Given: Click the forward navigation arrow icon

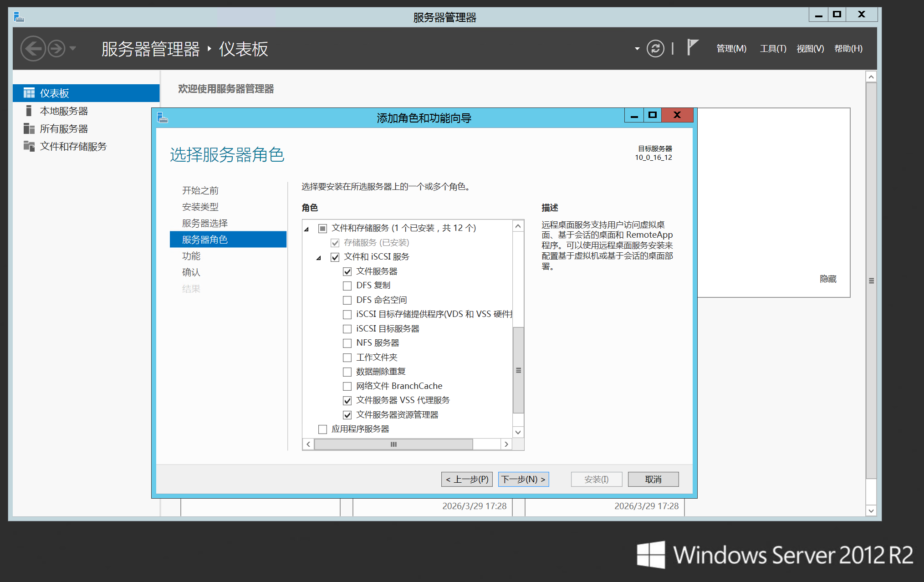Looking at the screenshot, I should (x=56, y=48).
